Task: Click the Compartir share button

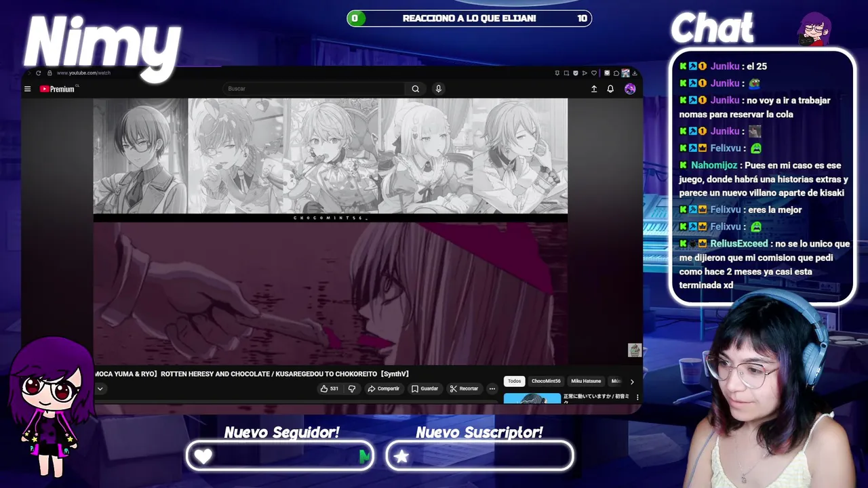Action: 383,388
